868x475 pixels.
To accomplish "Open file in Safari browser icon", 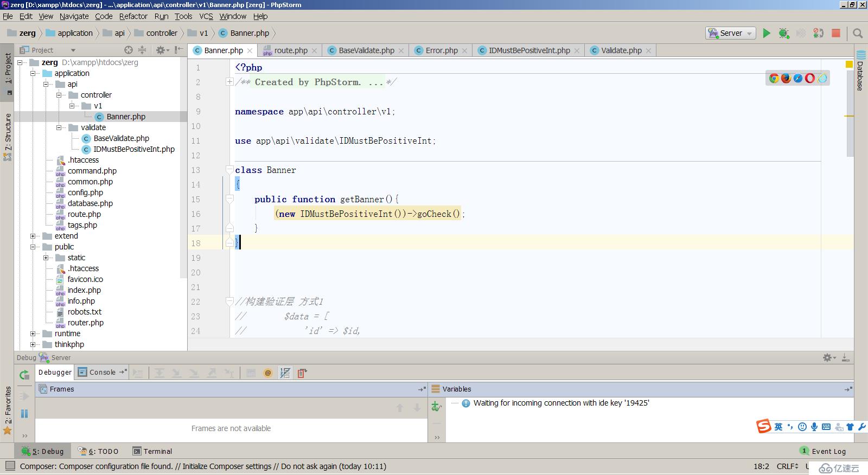I will (x=798, y=78).
